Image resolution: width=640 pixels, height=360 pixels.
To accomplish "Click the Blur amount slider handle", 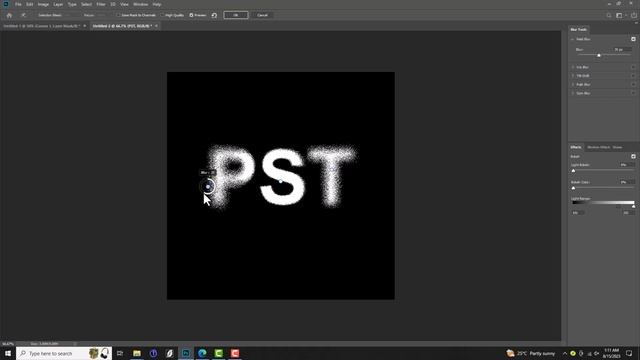I will click(x=599, y=55).
